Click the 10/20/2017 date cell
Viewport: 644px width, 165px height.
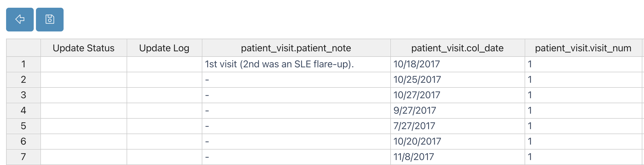tap(458, 142)
